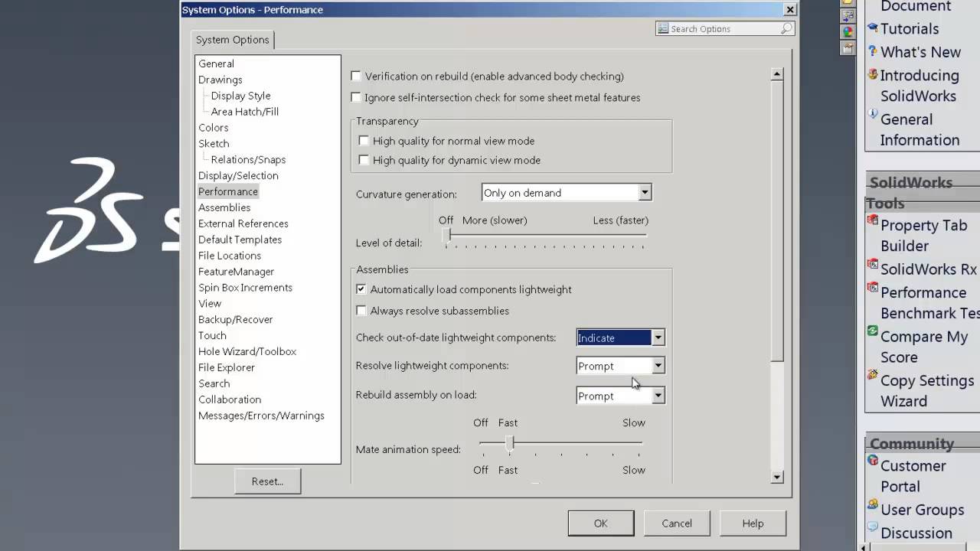
Task: Click in the Search Options field
Action: [725, 28]
